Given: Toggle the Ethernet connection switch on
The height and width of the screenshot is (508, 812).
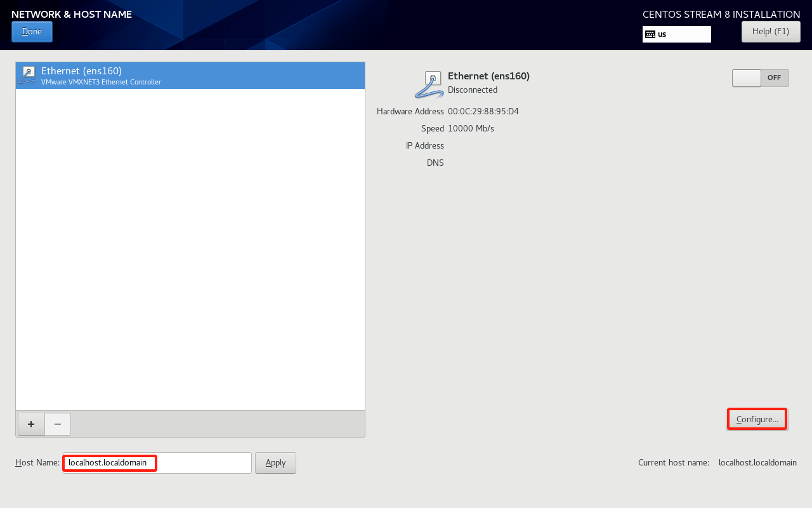Looking at the screenshot, I should coord(760,78).
